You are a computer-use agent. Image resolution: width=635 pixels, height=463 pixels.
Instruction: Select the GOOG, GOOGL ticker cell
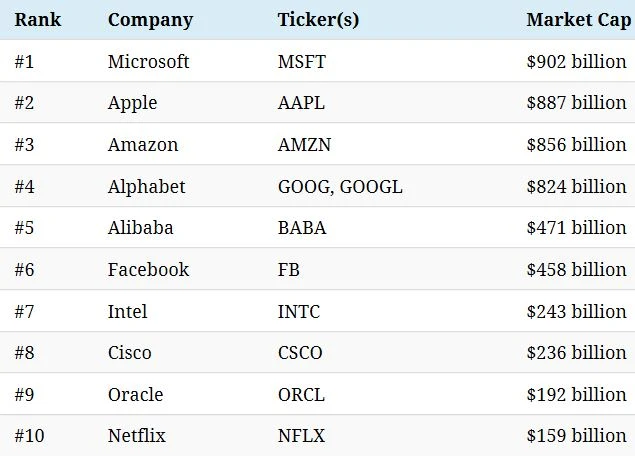[340, 187]
